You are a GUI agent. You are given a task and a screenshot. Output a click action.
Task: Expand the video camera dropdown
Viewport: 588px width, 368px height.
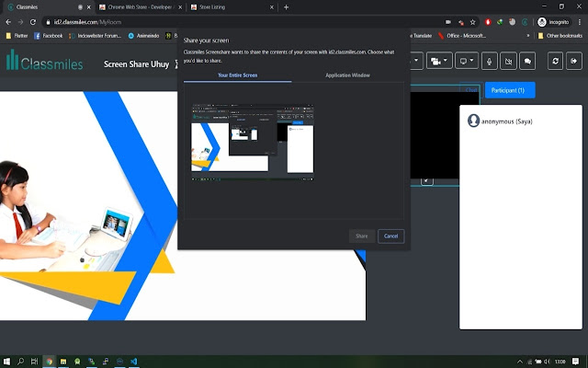tap(439, 61)
